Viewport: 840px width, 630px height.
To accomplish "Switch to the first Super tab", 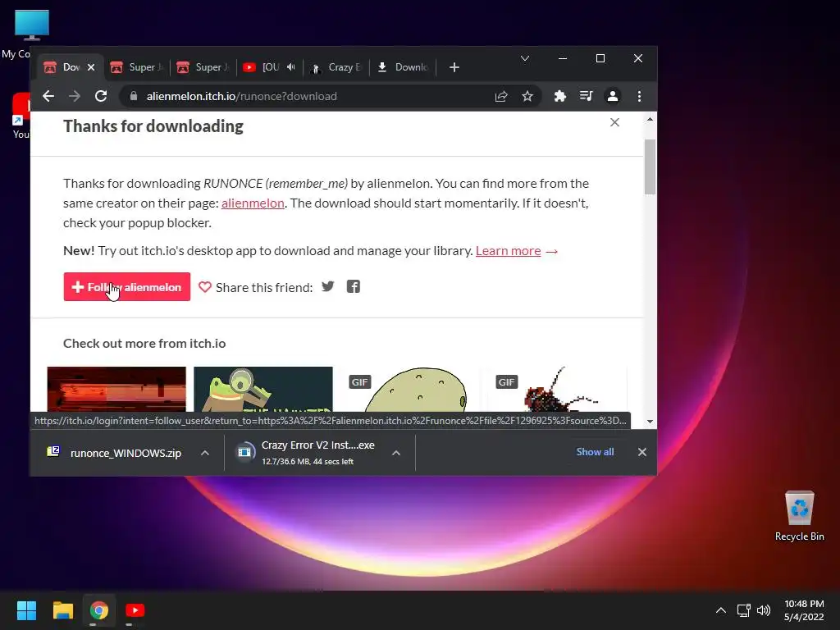I will pyautogui.click(x=136, y=67).
